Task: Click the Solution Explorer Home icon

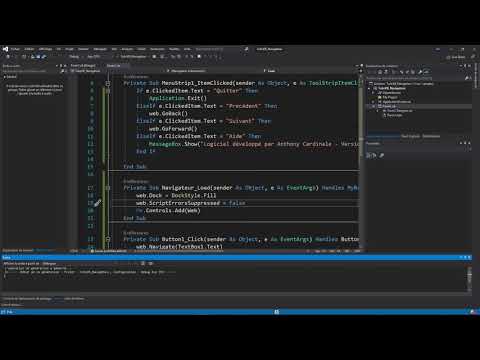Action: 380,72
